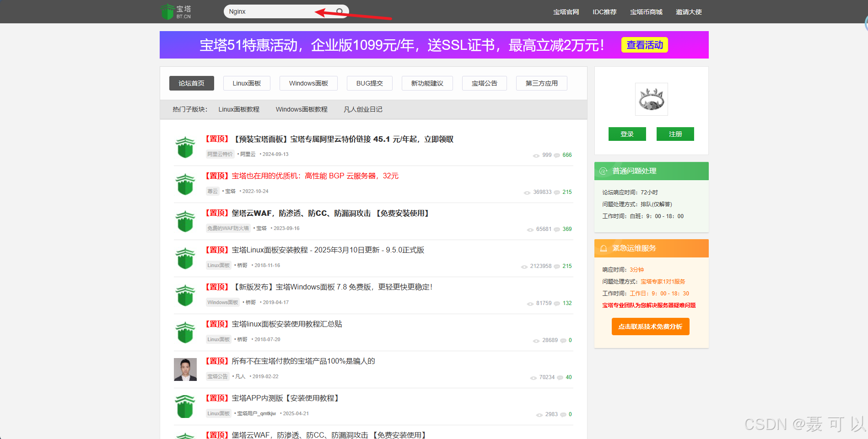The image size is (868, 439).
Task: Click 点击联系技术免费分析 button
Action: click(650, 327)
